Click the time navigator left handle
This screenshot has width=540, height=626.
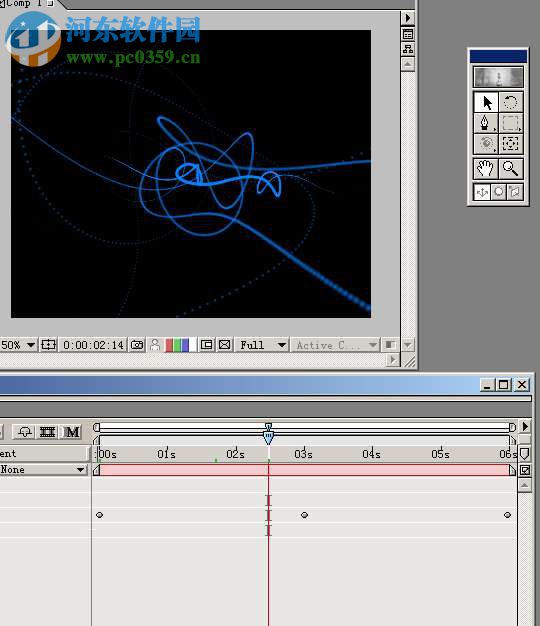(x=96, y=427)
